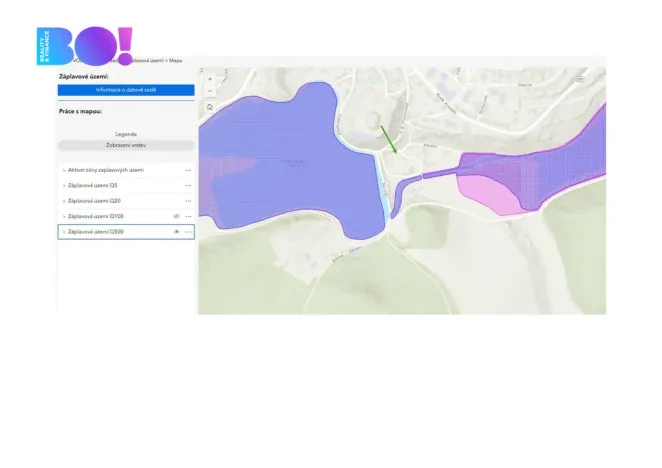Open options menu for Záplavová území Q5
The width and height of the screenshot is (662, 468).
[188, 185]
